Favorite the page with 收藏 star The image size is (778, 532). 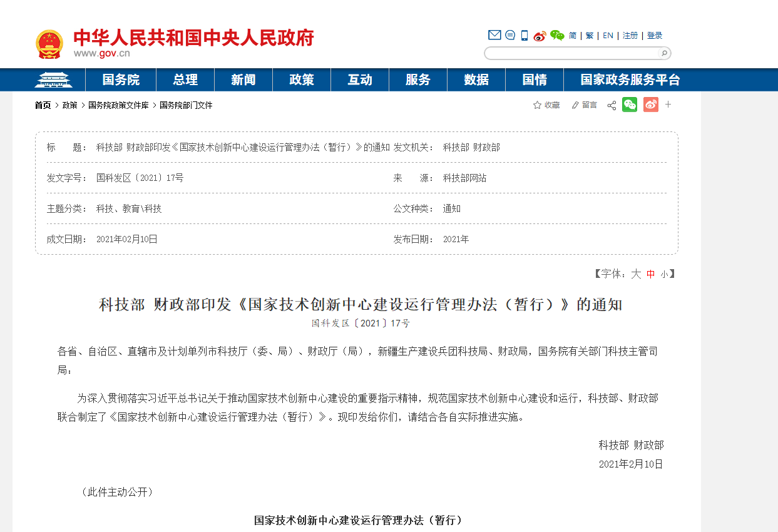pyautogui.click(x=546, y=105)
